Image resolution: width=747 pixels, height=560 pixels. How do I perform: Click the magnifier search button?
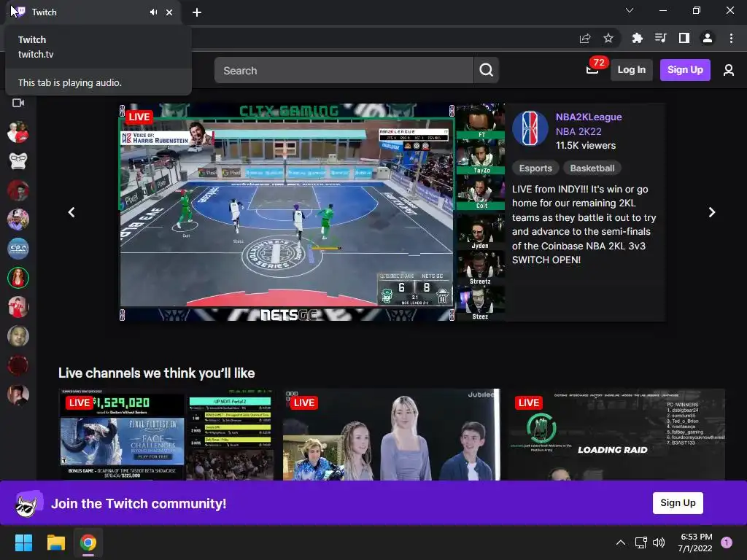pyautogui.click(x=486, y=71)
